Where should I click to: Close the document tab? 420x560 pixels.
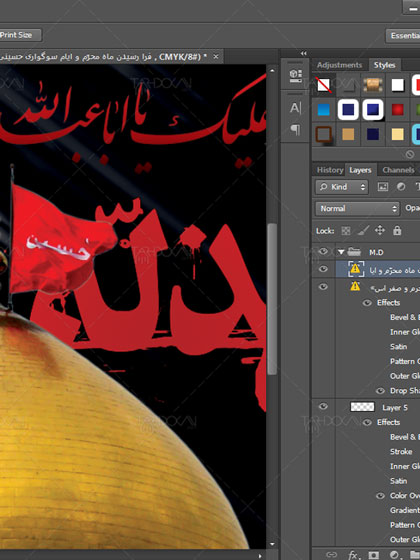[216, 56]
